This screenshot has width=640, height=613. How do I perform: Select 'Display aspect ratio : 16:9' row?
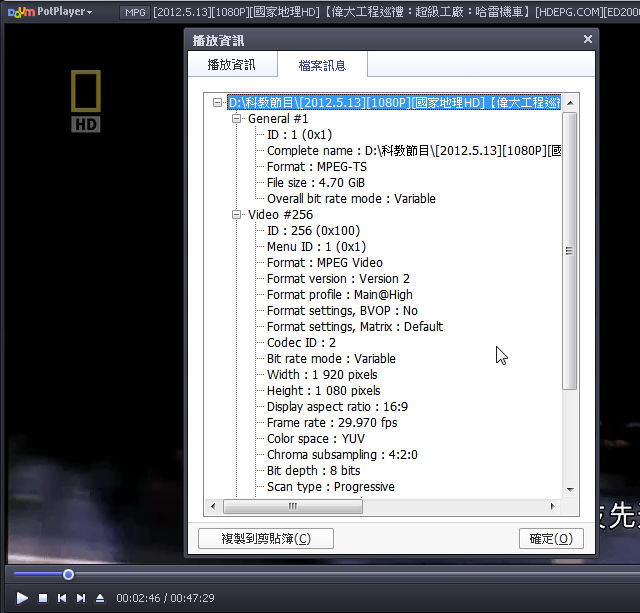coord(337,406)
